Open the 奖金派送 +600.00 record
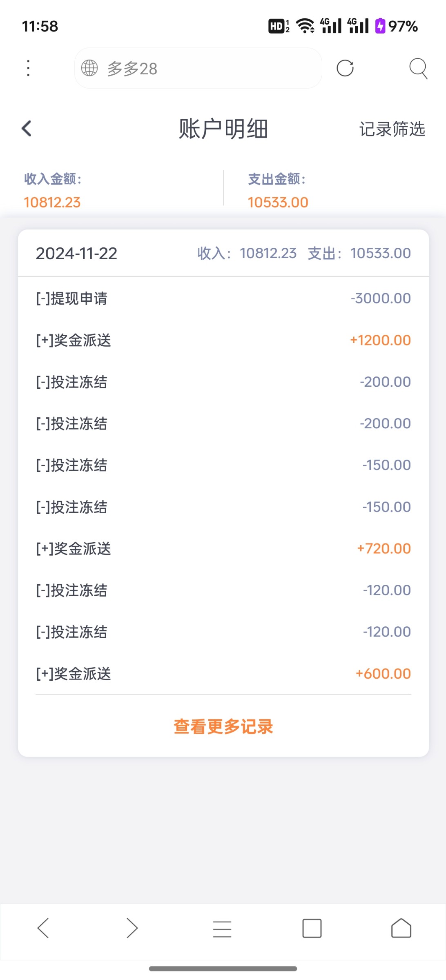The width and height of the screenshot is (446, 980). pyautogui.click(x=223, y=673)
